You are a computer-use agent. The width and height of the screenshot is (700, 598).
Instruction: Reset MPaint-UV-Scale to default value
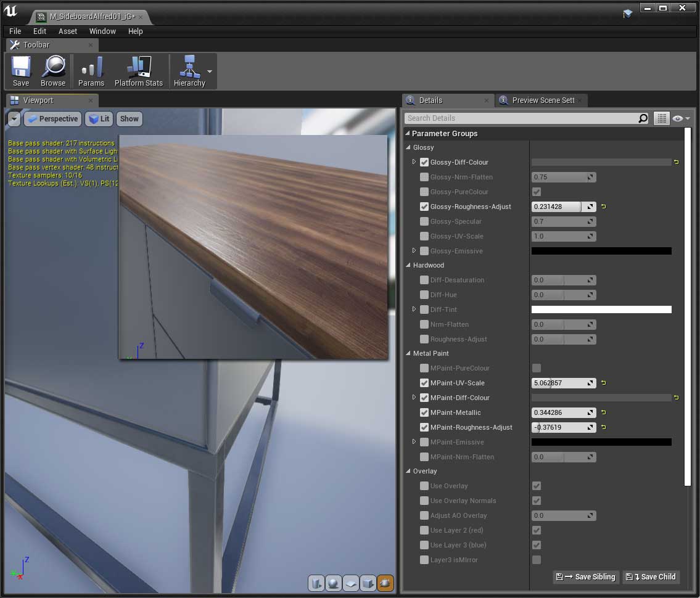pos(604,382)
